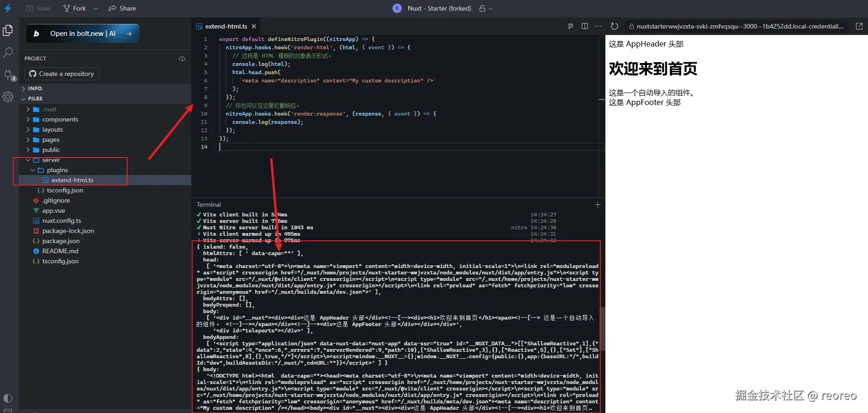The height and width of the screenshot is (413, 868).
Task: Click the Prettier format icon
Action: click(x=570, y=26)
